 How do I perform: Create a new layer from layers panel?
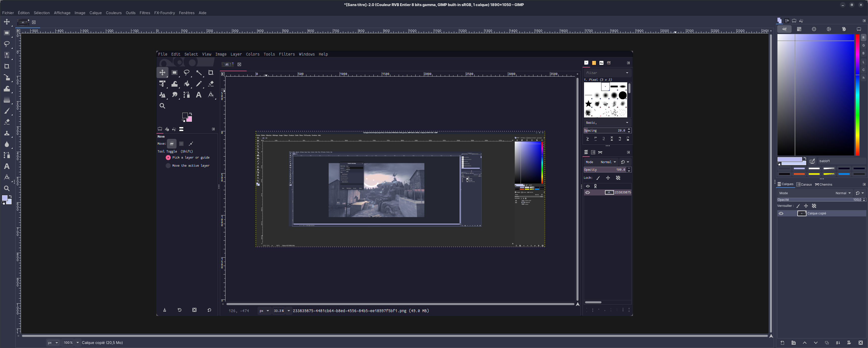[783, 343]
